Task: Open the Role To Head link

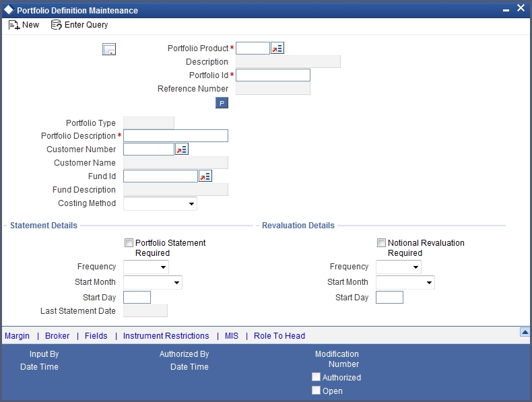Action: (279, 336)
